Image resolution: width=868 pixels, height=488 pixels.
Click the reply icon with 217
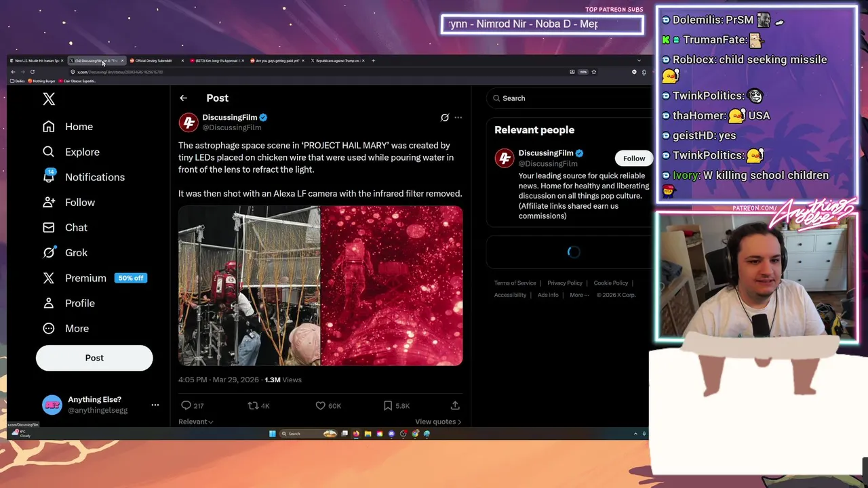coord(192,405)
